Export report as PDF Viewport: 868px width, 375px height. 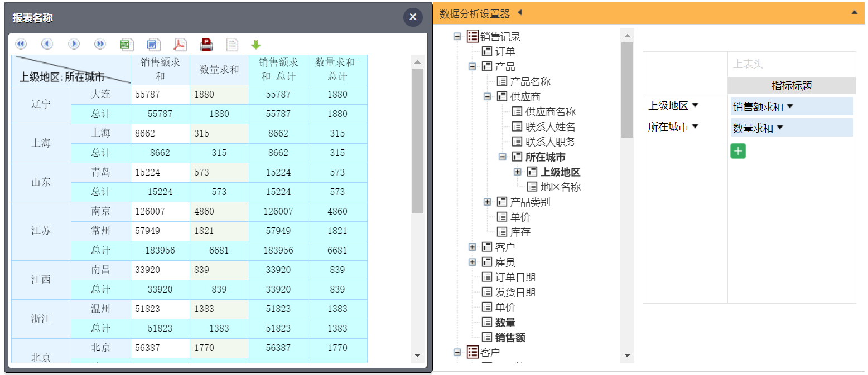180,45
